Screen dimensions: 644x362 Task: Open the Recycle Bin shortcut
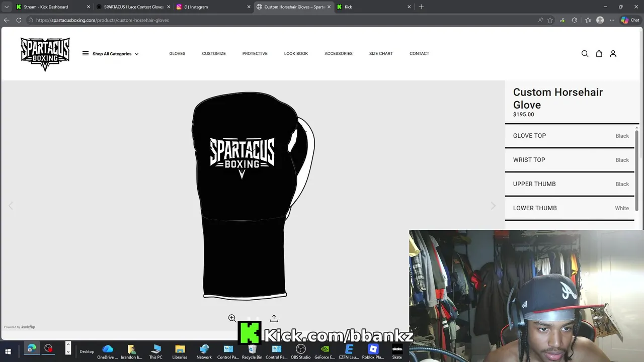click(252, 351)
